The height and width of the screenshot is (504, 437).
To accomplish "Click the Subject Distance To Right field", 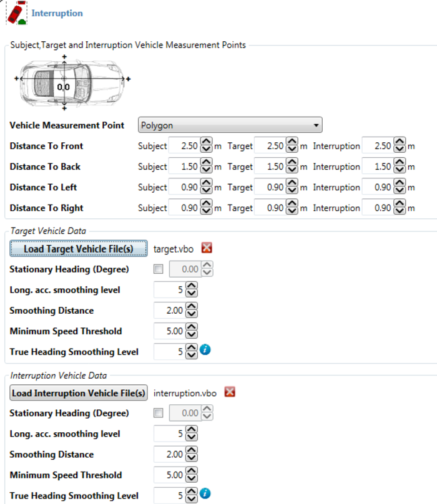I will [184, 207].
